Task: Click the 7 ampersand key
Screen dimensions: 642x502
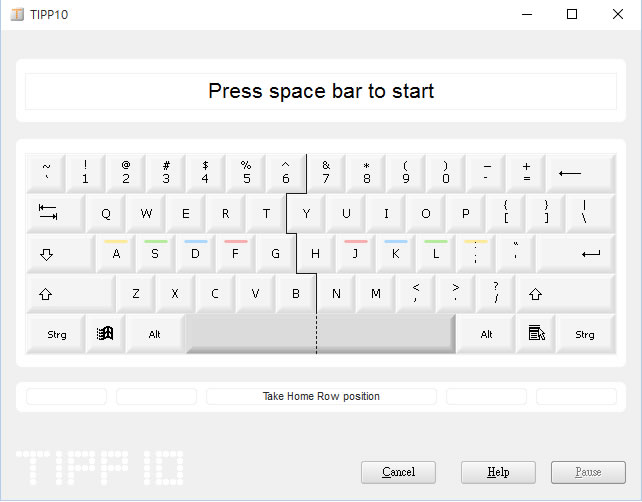Action: pos(326,173)
